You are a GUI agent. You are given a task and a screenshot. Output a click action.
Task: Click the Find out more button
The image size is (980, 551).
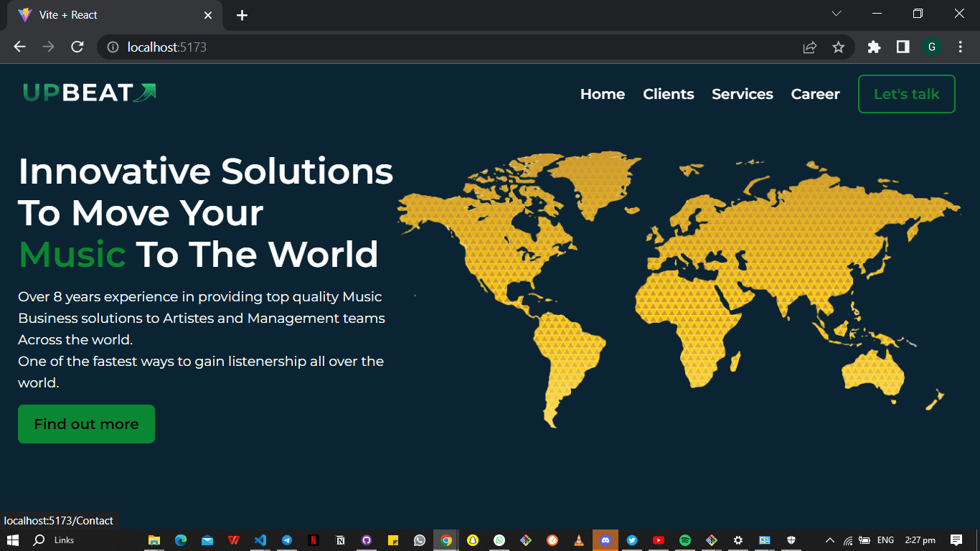pos(86,424)
